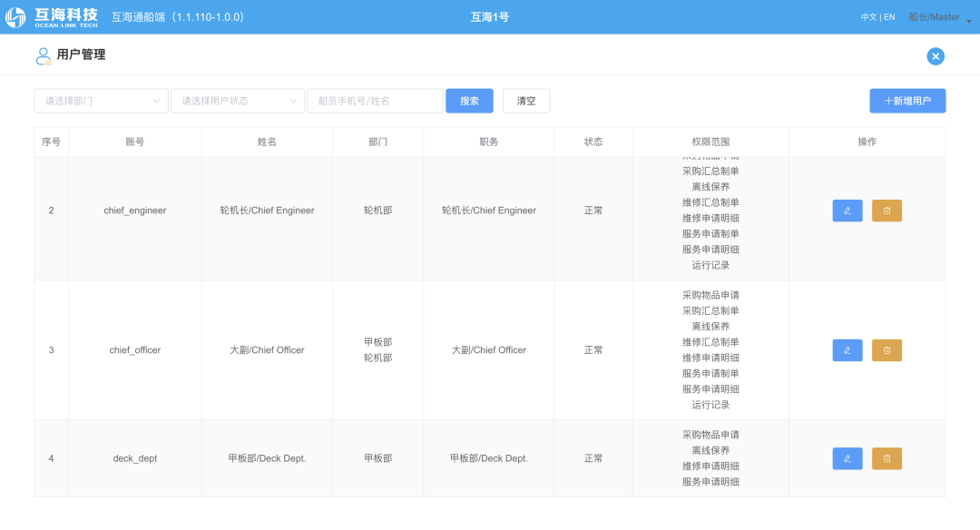Screen dimensions: 980x530
Task: Edit the chief_engineer user row
Action: [847, 211]
